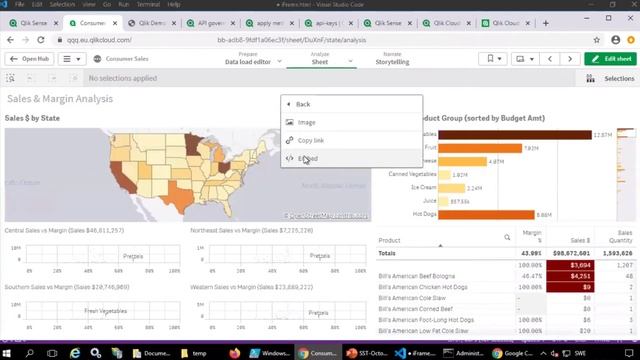This screenshot has width=640, height=360.
Task: Open the Help menu in VS Code
Action: (x=173, y=4)
